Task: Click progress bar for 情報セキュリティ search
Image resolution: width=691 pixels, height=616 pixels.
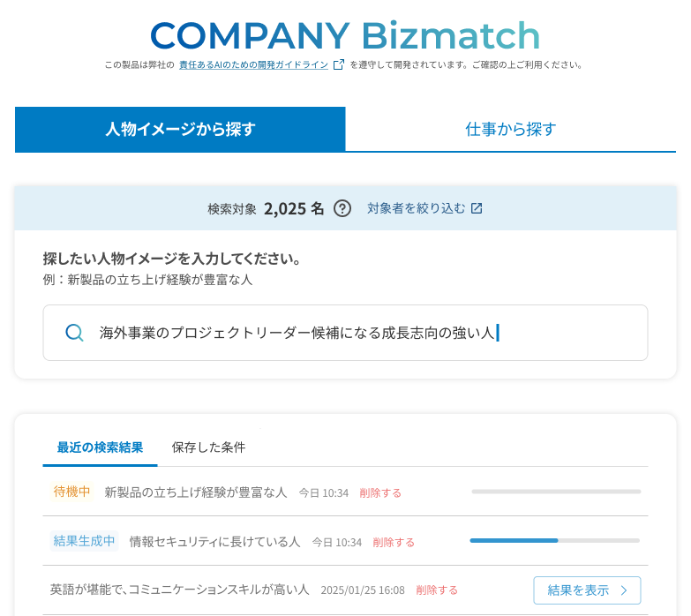Action: (x=554, y=540)
